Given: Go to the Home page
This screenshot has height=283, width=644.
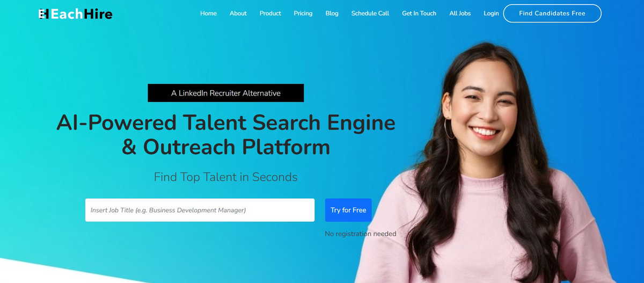Looking at the screenshot, I should 208,13.
